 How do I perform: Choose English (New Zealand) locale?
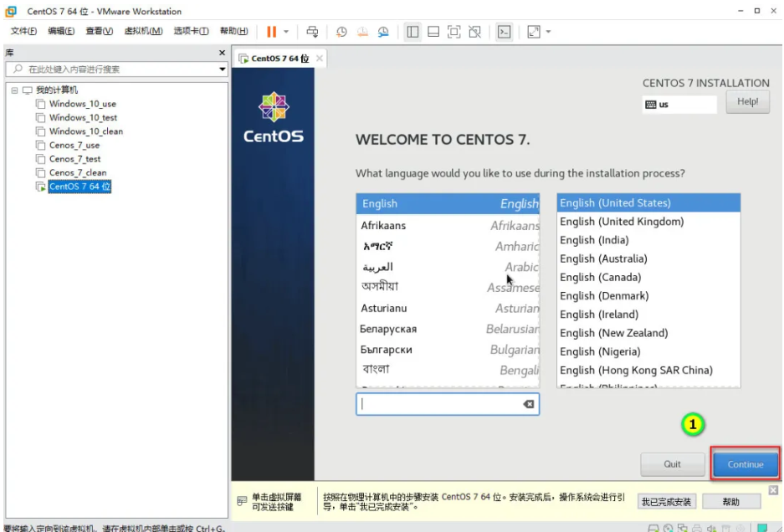648,333
